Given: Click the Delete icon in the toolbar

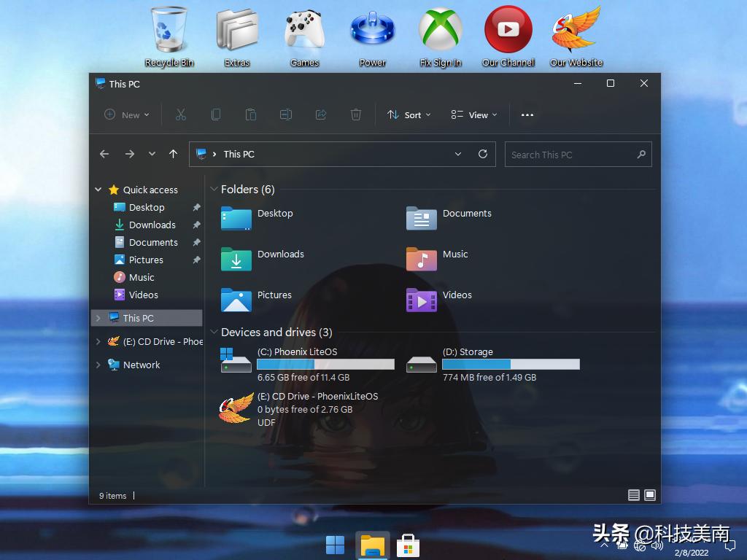Looking at the screenshot, I should [x=355, y=114].
